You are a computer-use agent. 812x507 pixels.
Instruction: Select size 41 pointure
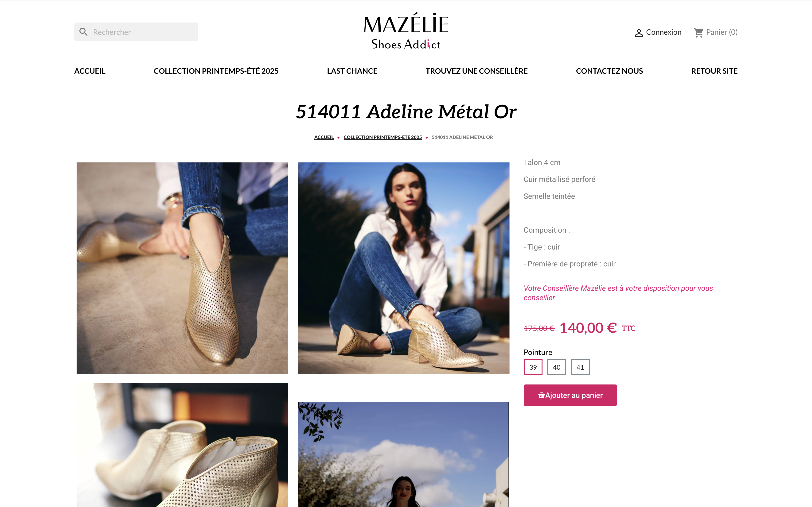pyautogui.click(x=580, y=367)
